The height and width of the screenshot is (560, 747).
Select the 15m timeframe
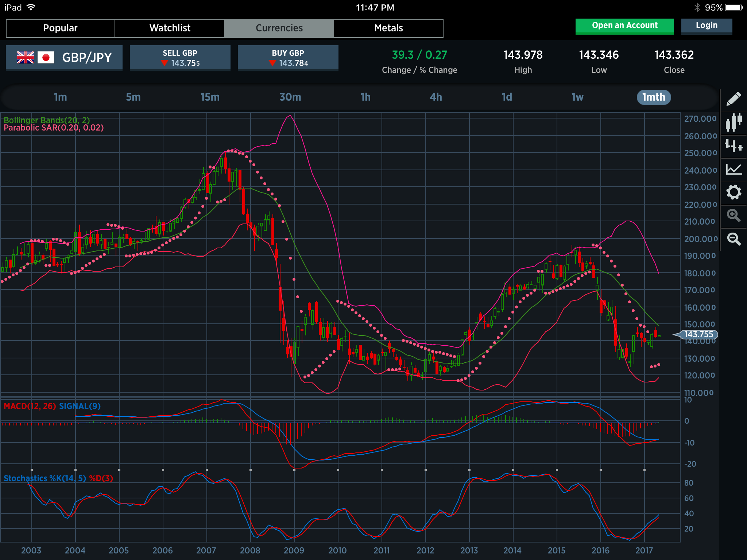coord(210,97)
